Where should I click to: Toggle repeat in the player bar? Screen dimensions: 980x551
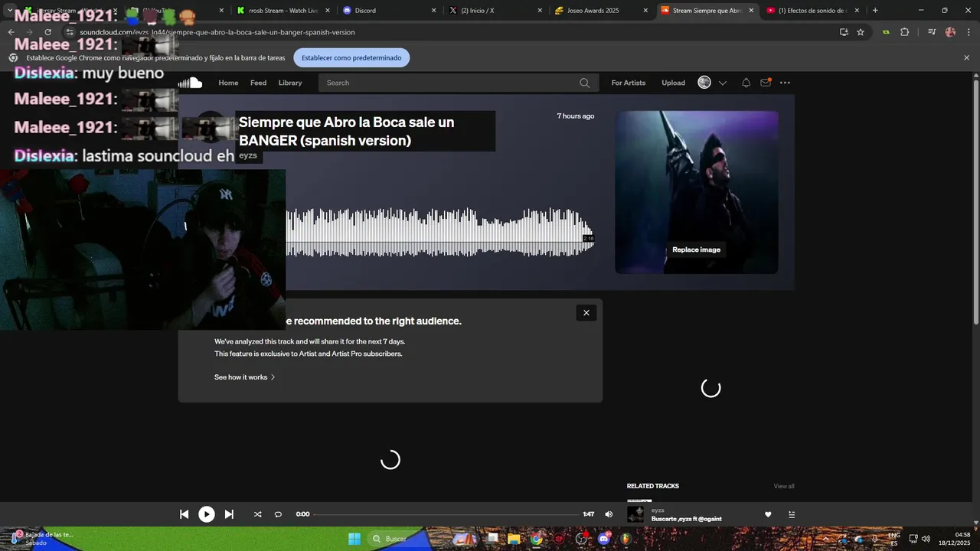[278, 514]
